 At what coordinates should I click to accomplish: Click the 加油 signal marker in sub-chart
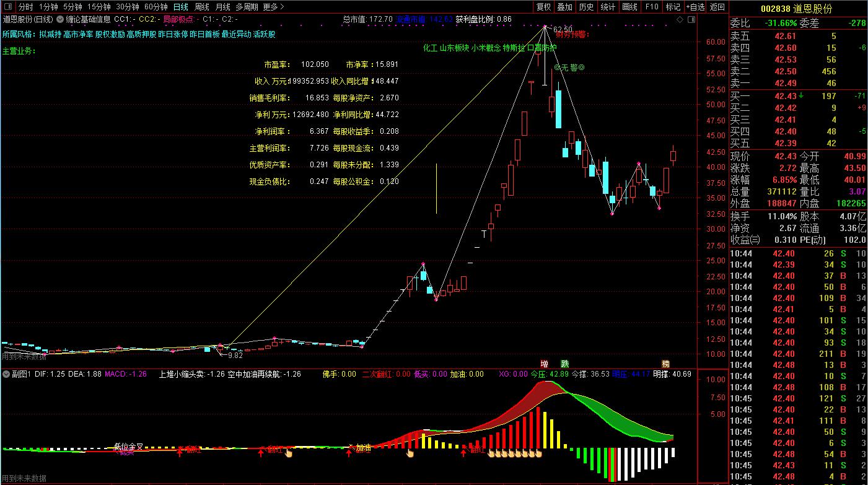click(x=362, y=448)
